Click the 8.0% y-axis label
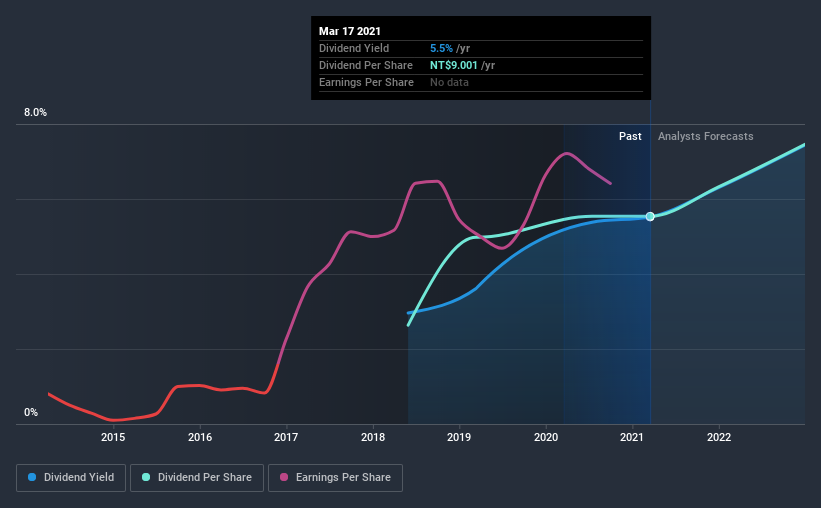821x508 pixels. click(35, 112)
